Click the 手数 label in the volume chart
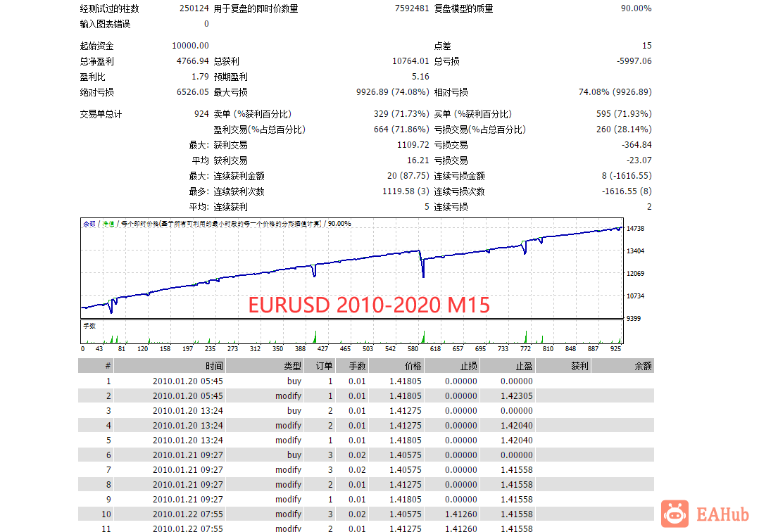Screen dimensions: 759x532 (x=89, y=326)
